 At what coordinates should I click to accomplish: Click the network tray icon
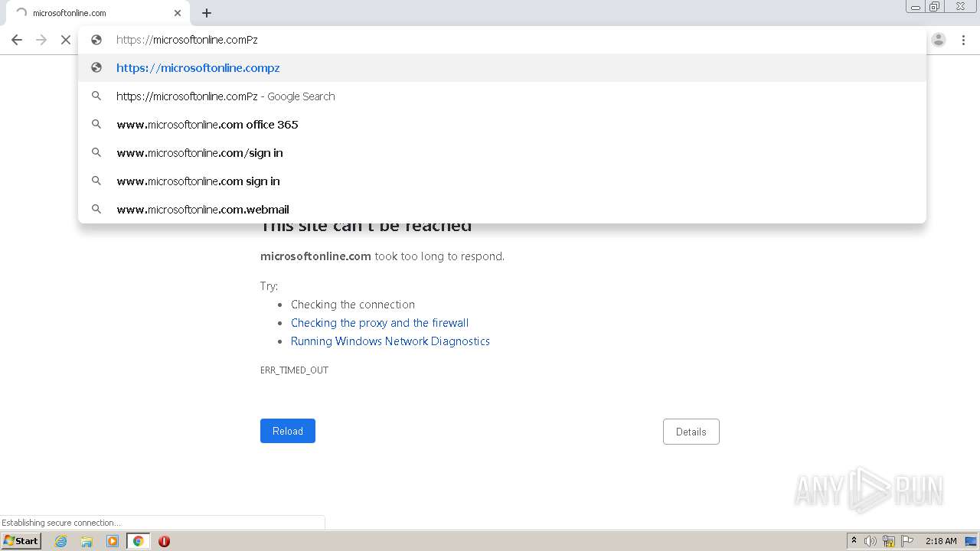coord(889,541)
